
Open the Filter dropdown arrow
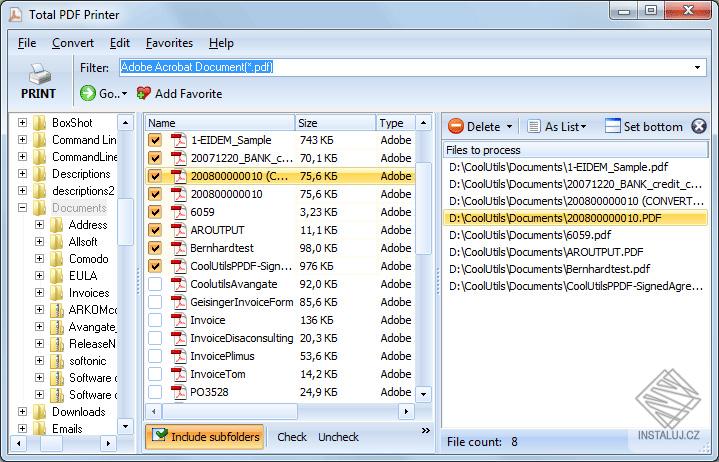tap(697, 67)
